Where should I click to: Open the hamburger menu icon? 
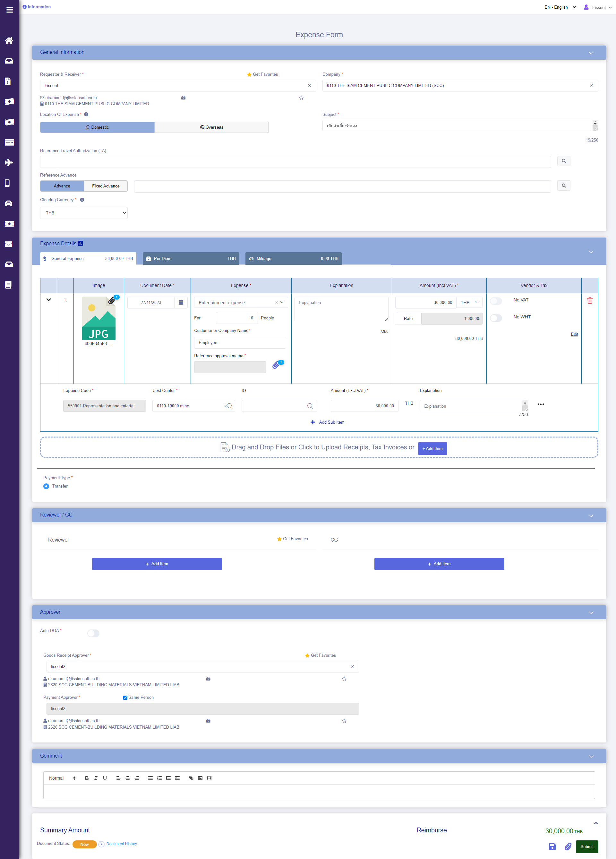tap(10, 10)
